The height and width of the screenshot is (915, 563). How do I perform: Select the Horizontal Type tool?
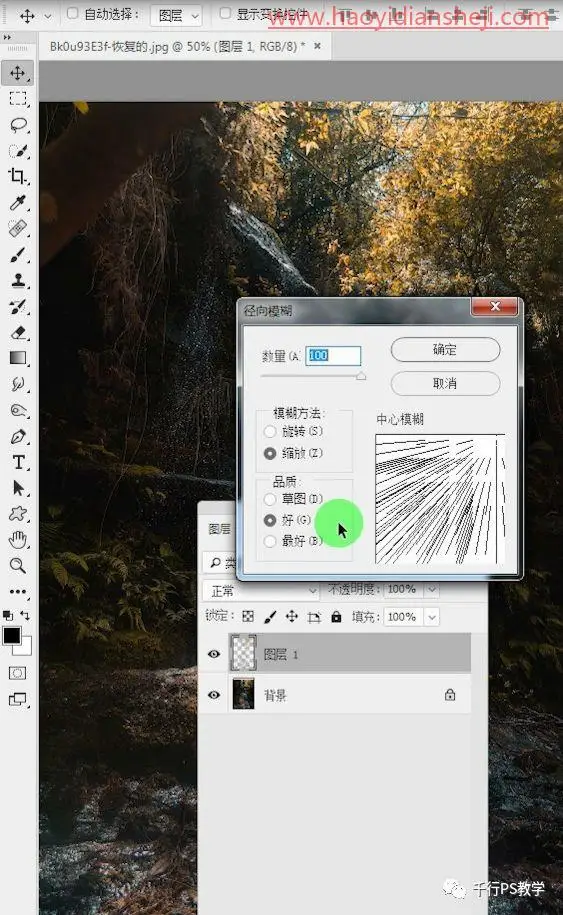(18, 462)
